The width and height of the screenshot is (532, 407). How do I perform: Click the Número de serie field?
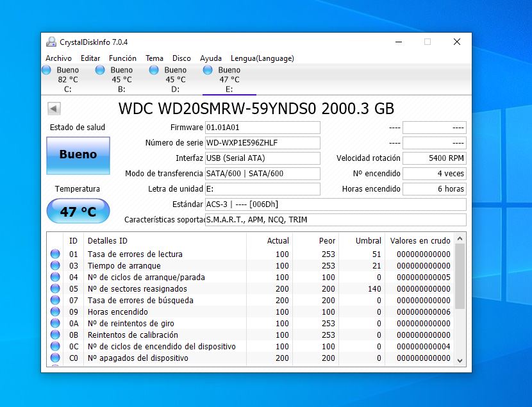point(262,142)
